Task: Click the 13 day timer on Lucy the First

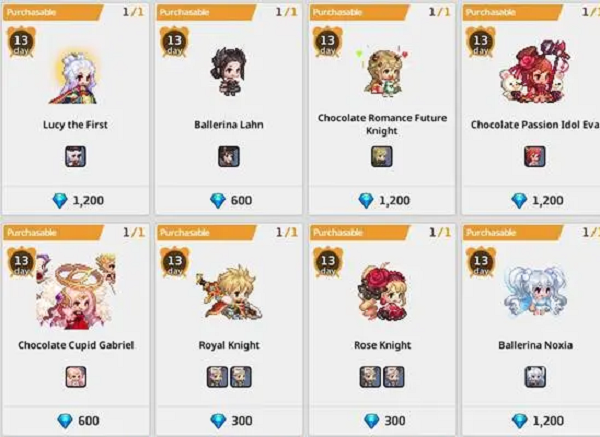Action: [x=21, y=42]
